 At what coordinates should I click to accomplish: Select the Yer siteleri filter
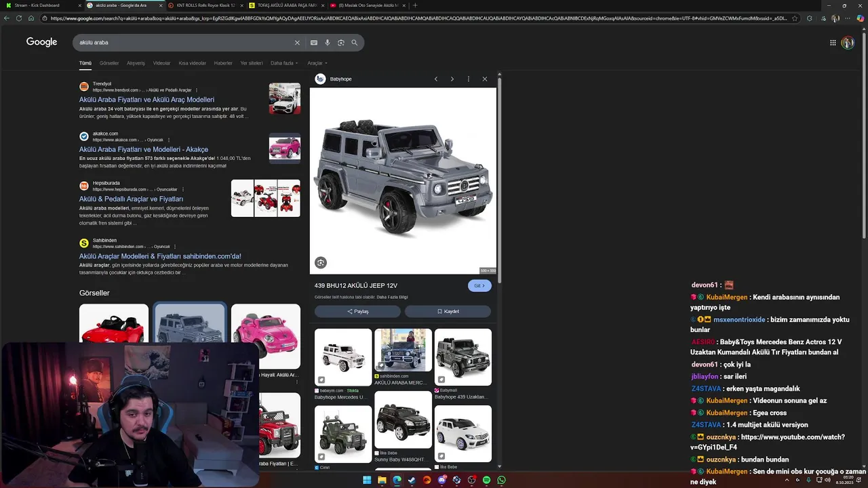(251, 63)
